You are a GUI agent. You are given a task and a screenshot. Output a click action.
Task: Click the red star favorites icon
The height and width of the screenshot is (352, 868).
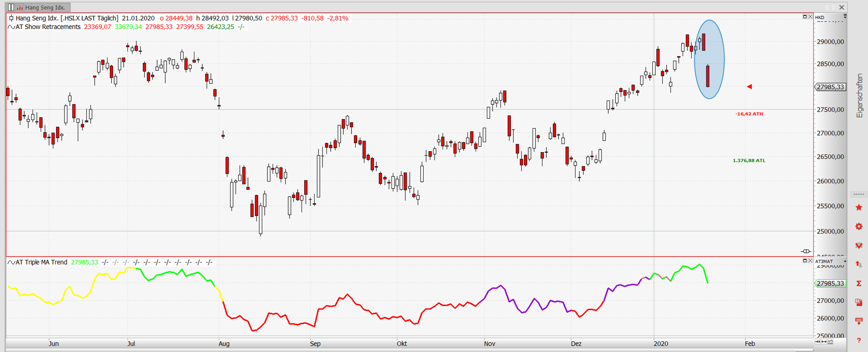coord(858,208)
